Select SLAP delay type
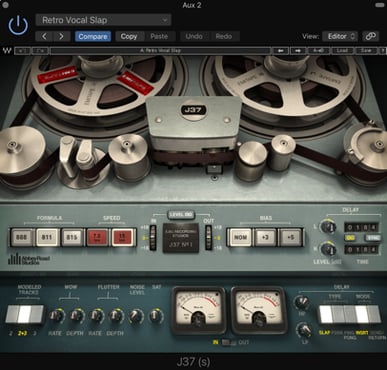 (326, 314)
